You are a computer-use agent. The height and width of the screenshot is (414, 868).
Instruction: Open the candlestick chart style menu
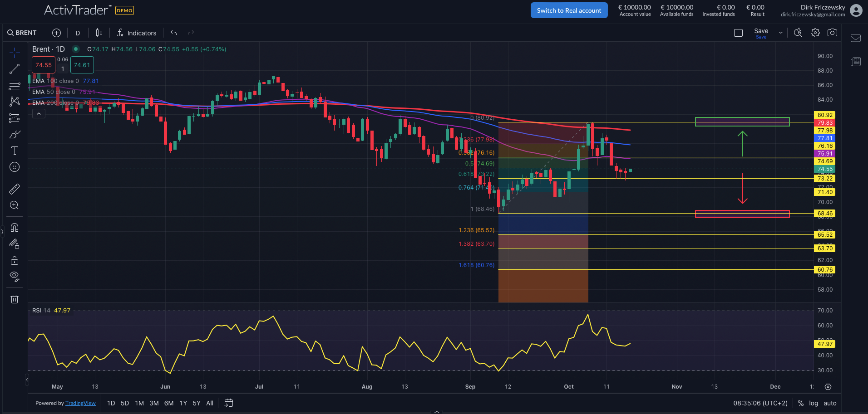click(99, 33)
